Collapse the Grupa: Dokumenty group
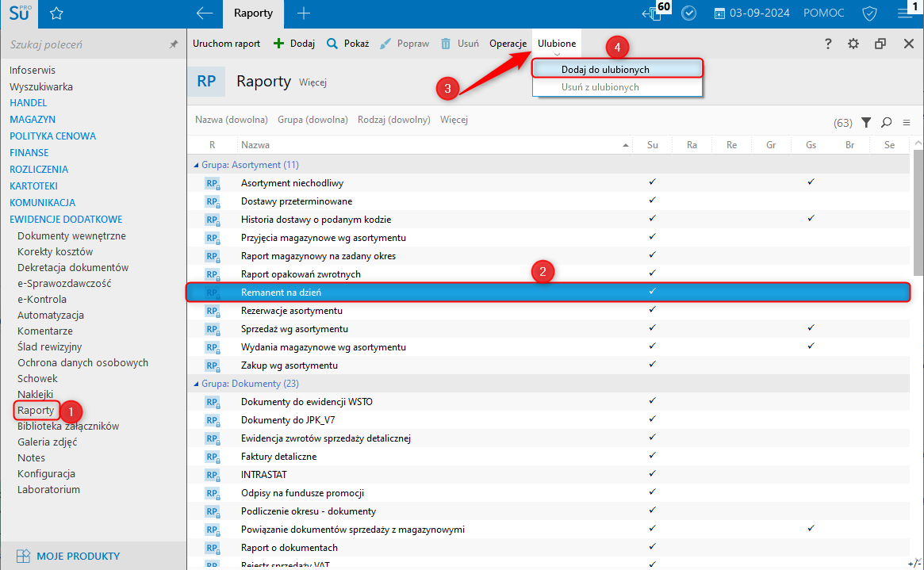The height and width of the screenshot is (570, 924). pos(196,384)
